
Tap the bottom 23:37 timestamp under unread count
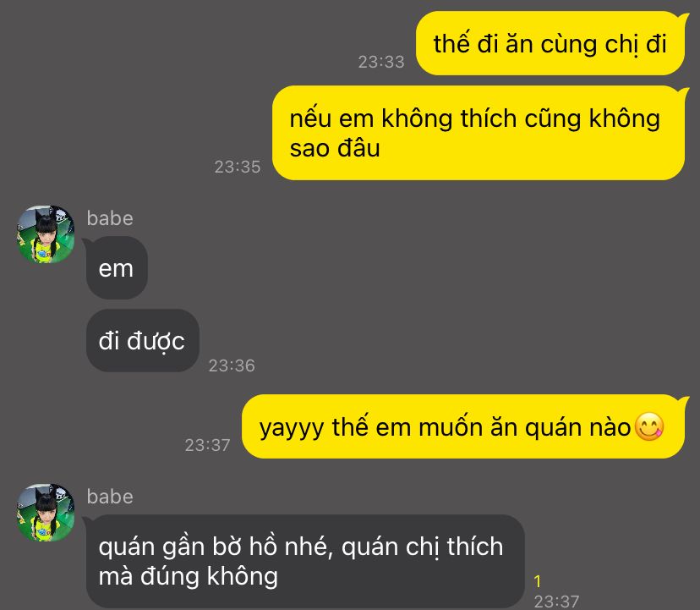(556, 602)
